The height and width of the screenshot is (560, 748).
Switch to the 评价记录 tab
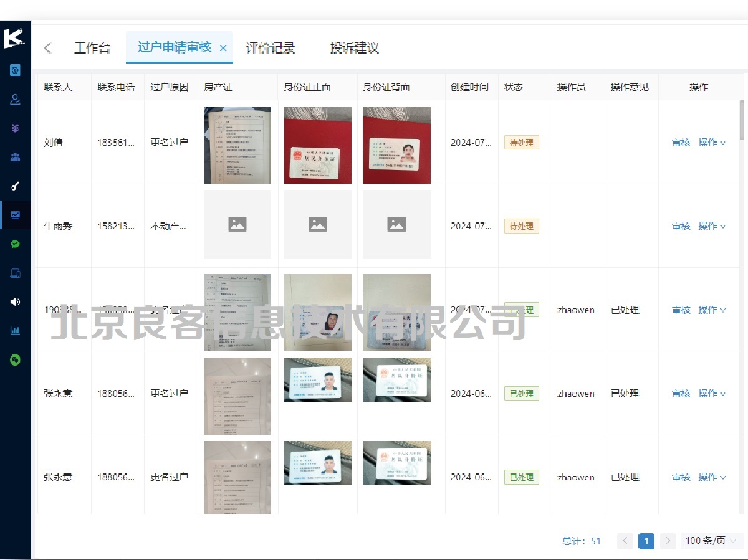[271, 47]
